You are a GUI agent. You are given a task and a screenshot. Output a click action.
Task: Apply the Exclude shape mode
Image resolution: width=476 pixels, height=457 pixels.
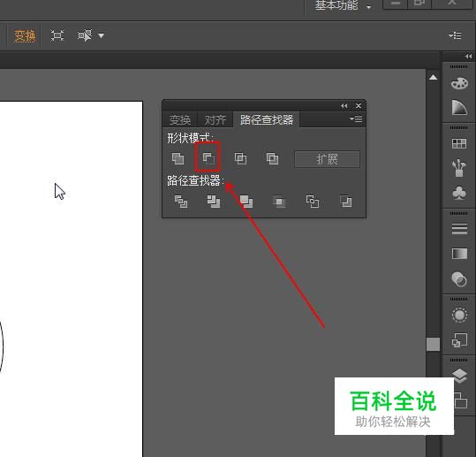click(272, 158)
